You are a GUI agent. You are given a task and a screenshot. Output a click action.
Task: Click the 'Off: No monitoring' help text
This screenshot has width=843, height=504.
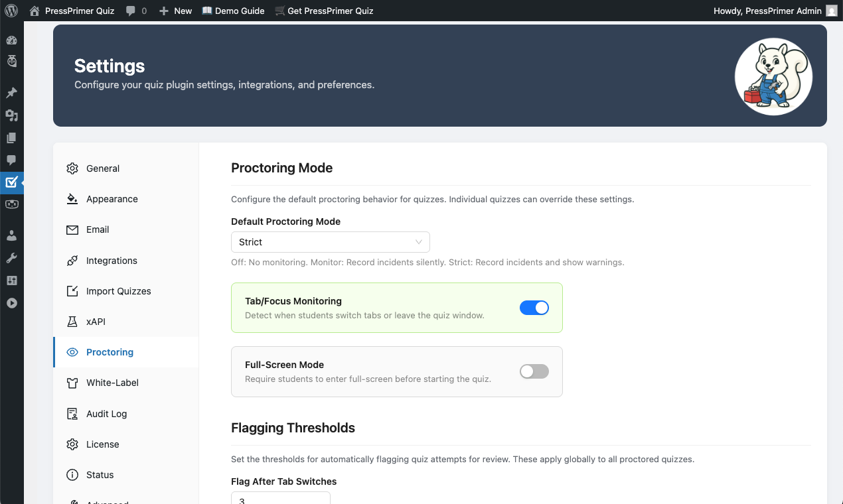click(x=427, y=262)
